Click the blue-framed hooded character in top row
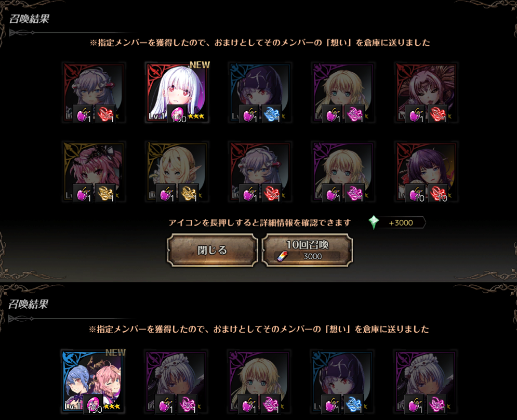Image resolution: width=517 pixels, height=420 pixels. click(260, 93)
